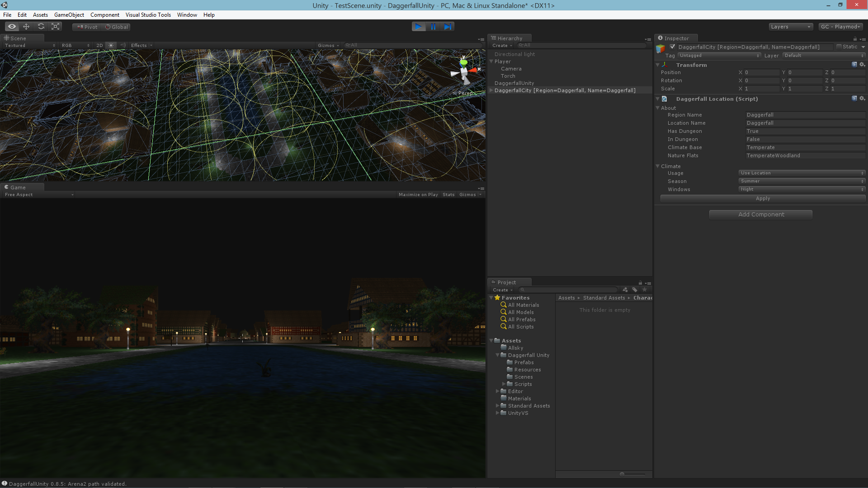The width and height of the screenshot is (868, 488).
Task: Open the Transform help reference icon
Action: 854,65
